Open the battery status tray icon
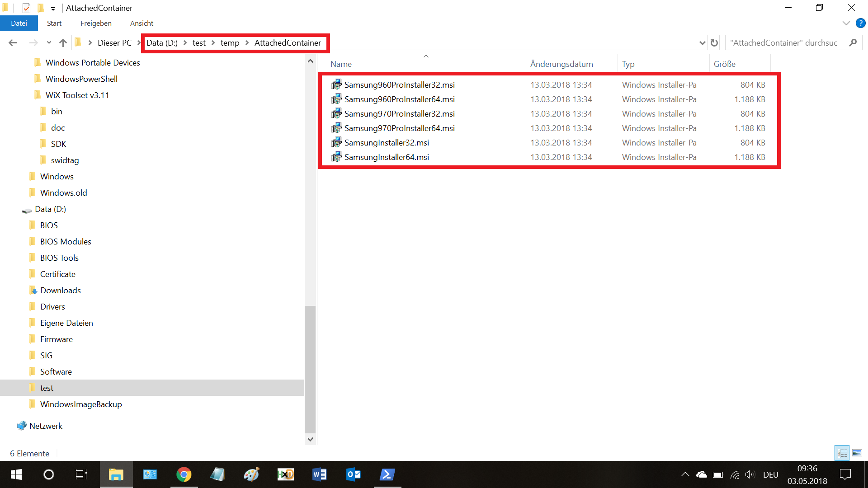Viewport: 868px width, 488px height. (x=718, y=474)
